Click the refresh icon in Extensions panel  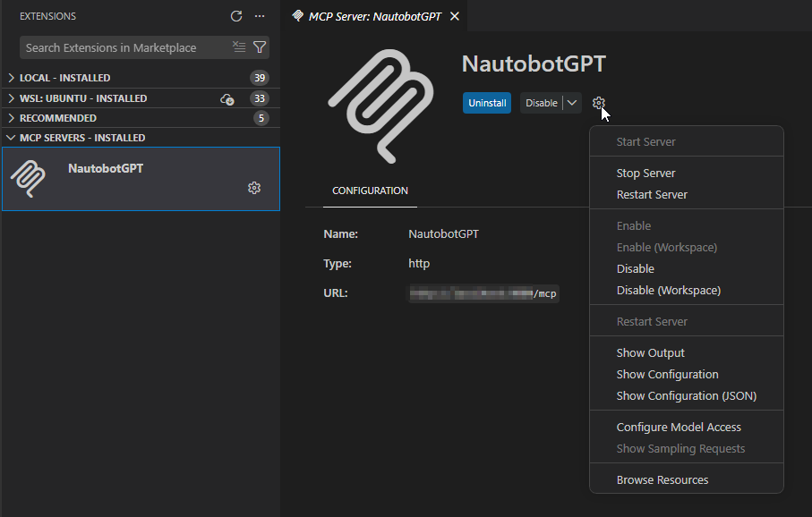coord(236,15)
